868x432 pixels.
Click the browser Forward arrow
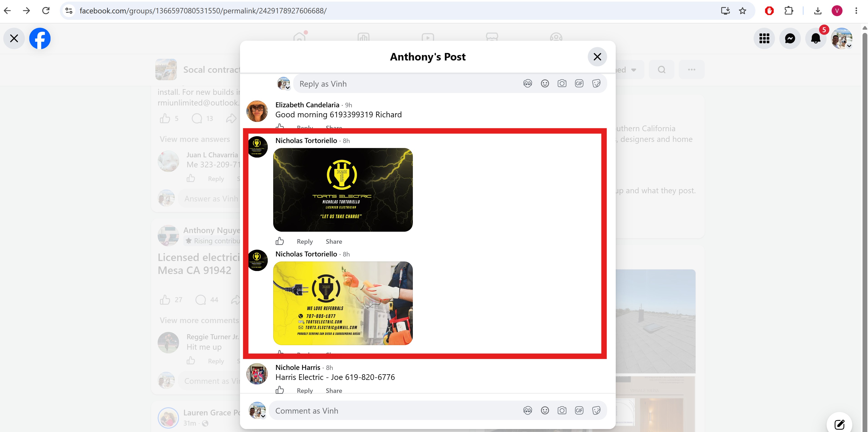(x=26, y=11)
